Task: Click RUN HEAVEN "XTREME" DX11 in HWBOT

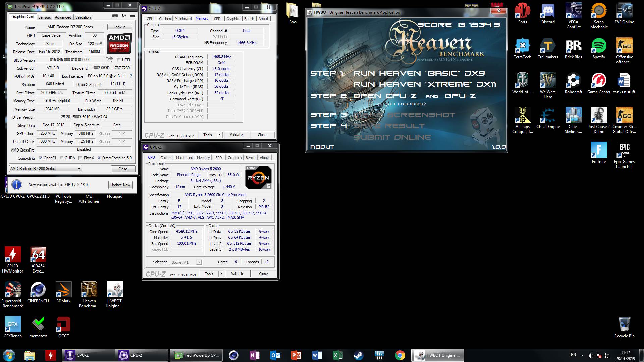Action: point(424,84)
